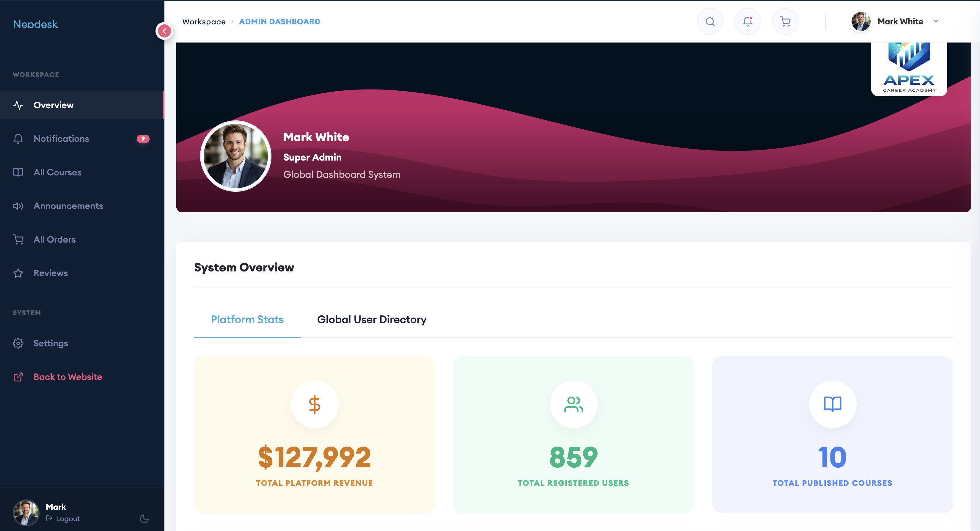Viewport: 980px width, 531px height.
Task: Collapse sidebar with red arrow button
Action: pyautogui.click(x=164, y=31)
